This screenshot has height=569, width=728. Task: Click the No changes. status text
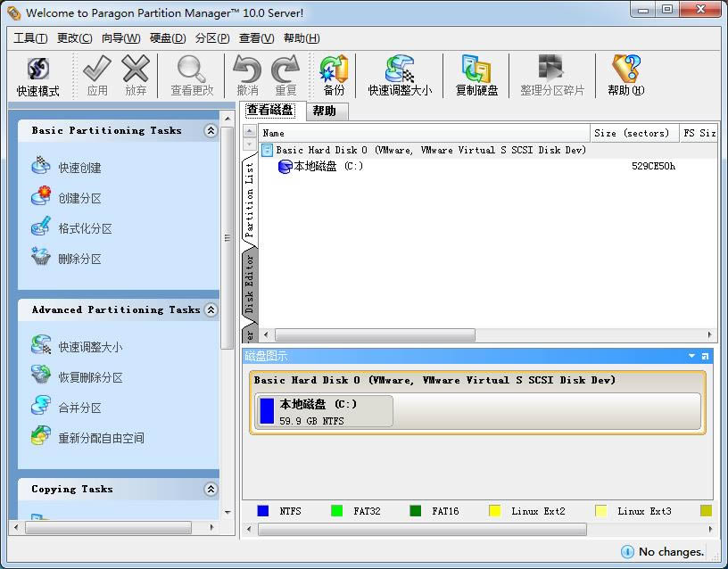672,552
